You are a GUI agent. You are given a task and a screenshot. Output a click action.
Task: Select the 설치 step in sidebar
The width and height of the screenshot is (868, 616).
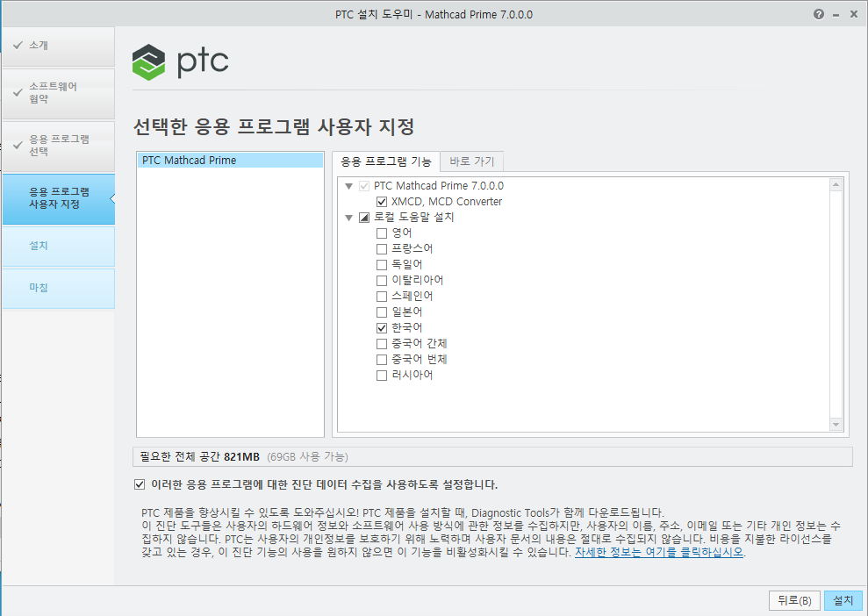pos(59,246)
